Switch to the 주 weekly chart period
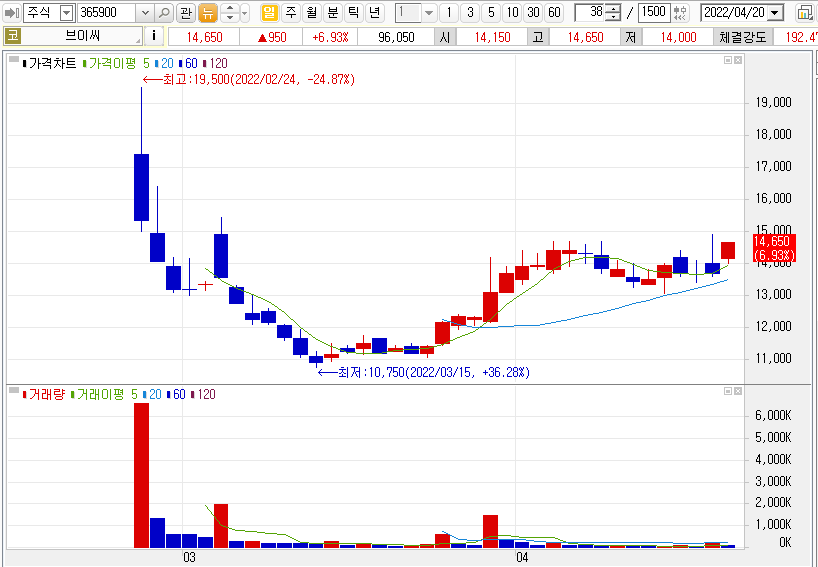Viewport: 818px width, 567px height. pos(291,13)
